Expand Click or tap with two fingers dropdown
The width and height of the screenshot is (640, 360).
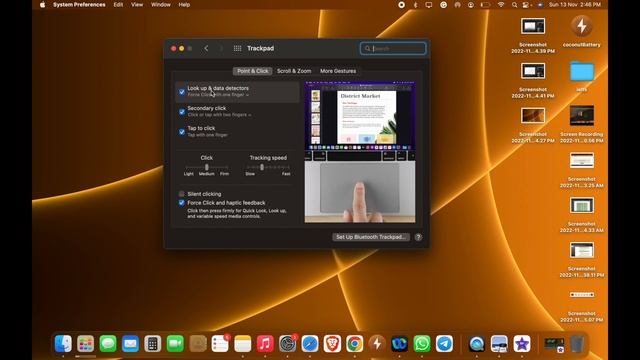(x=219, y=115)
